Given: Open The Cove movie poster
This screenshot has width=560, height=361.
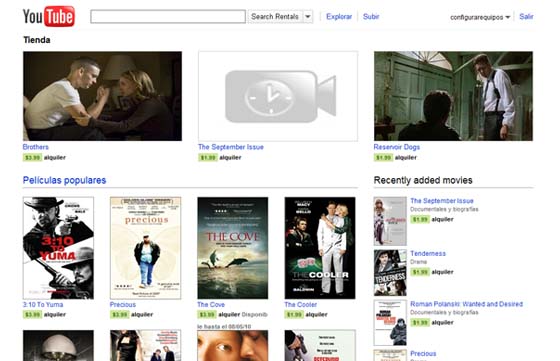Looking at the screenshot, I should (232, 248).
